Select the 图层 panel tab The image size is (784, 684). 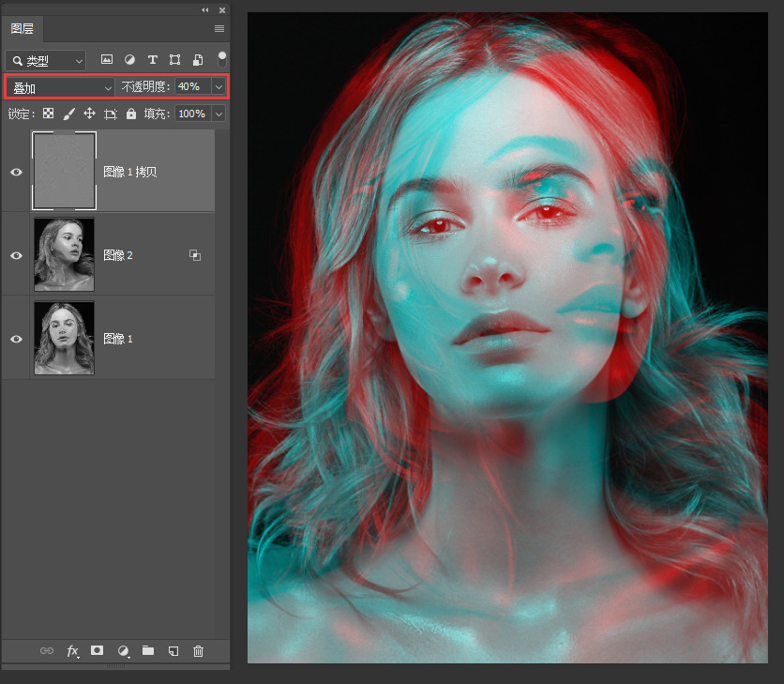pyautogui.click(x=22, y=29)
